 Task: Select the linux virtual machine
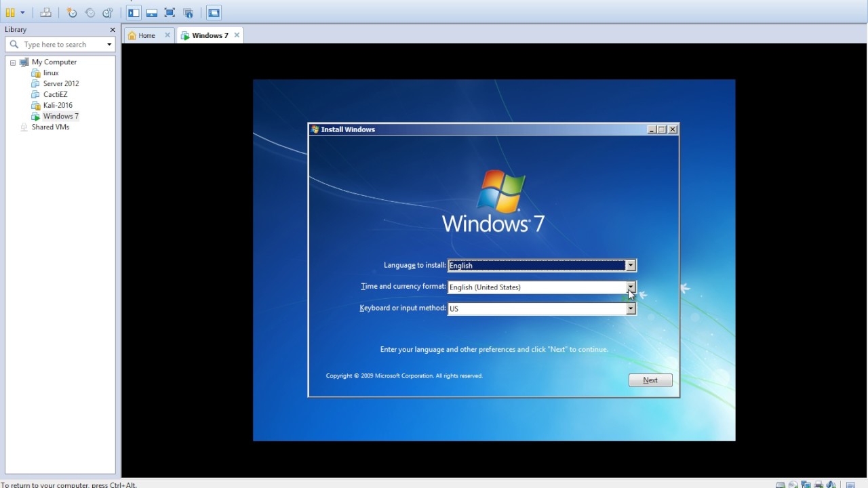[x=51, y=73]
